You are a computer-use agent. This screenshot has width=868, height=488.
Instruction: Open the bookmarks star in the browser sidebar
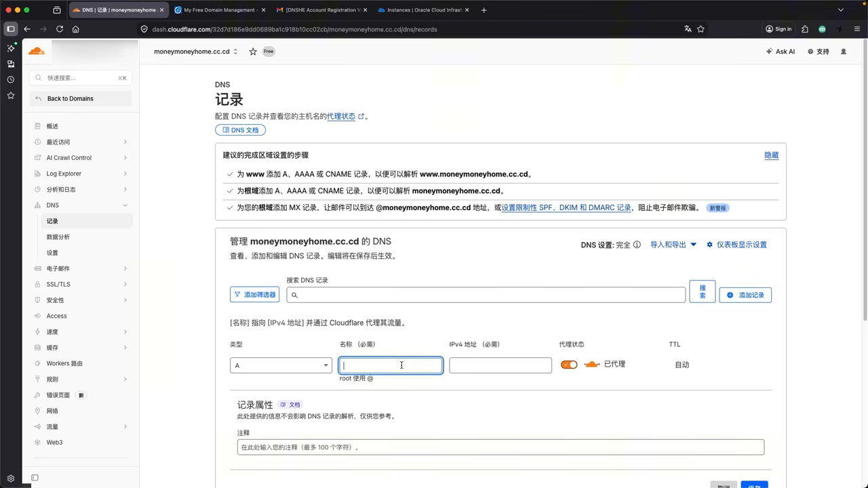click(x=10, y=96)
